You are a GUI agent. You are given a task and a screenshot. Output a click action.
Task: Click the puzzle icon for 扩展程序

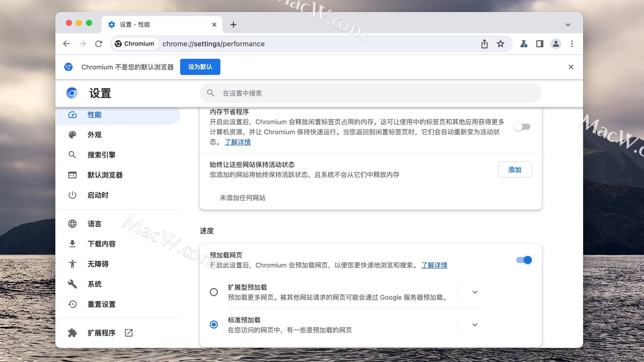[x=72, y=333]
